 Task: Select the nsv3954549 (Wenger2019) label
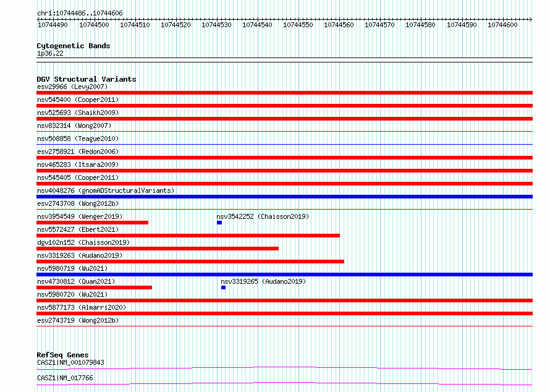pyautogui.click(x=80, y=216)
